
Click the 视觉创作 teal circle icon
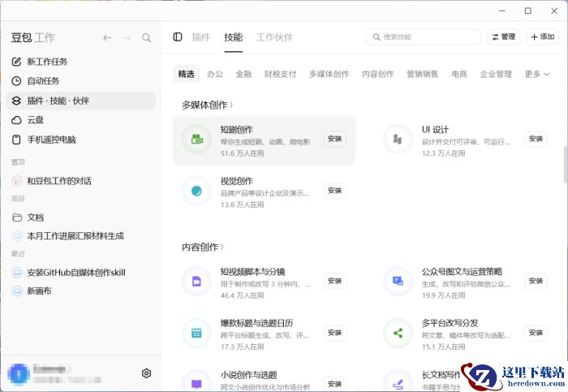(196, 191)
